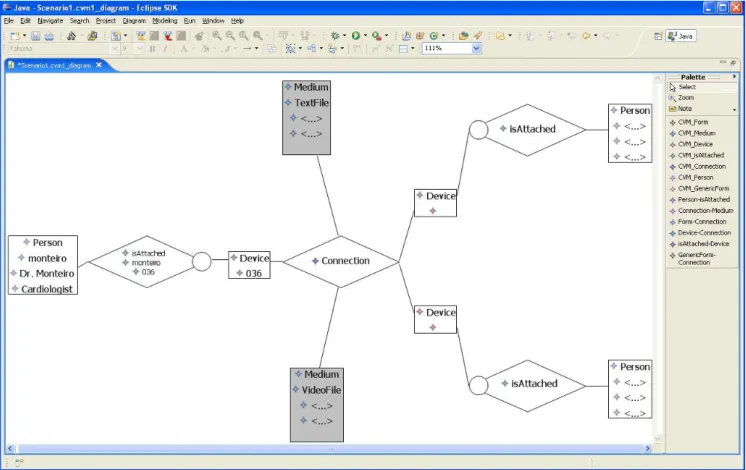
Task: Open the Tahoma font name dropdown
Action: coord(114,49)
